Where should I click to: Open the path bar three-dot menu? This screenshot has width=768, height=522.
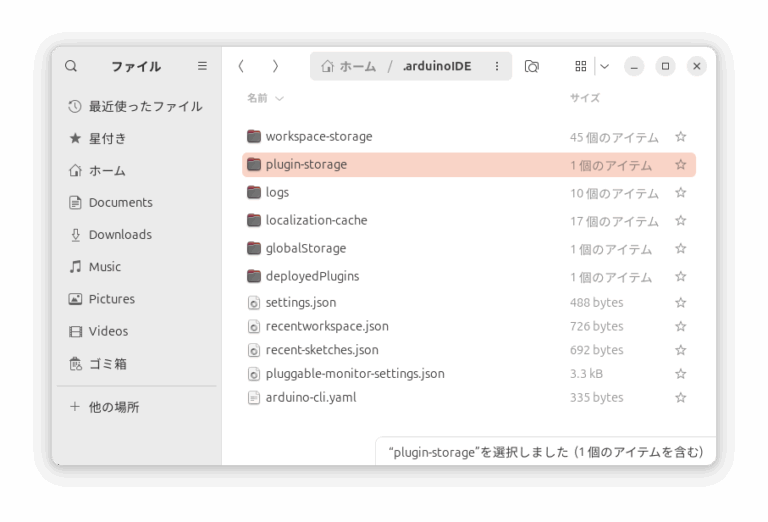coord(497,66)
